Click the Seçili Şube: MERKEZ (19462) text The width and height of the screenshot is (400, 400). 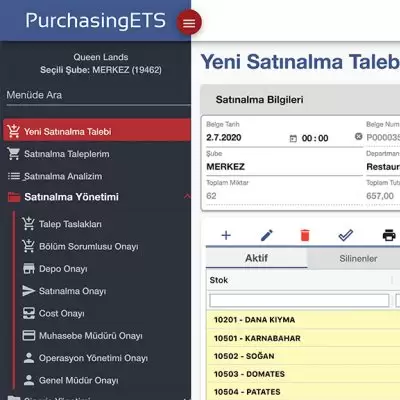[x=101, y=70]
